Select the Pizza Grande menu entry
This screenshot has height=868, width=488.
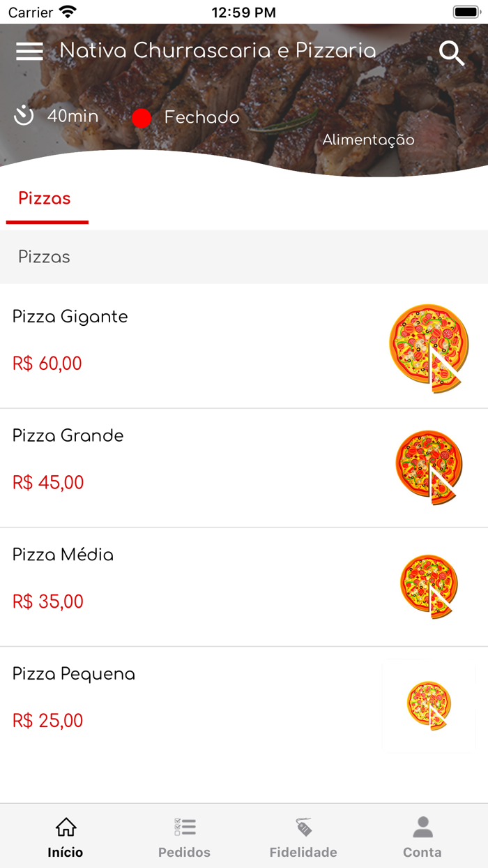[x=67, y=435]
